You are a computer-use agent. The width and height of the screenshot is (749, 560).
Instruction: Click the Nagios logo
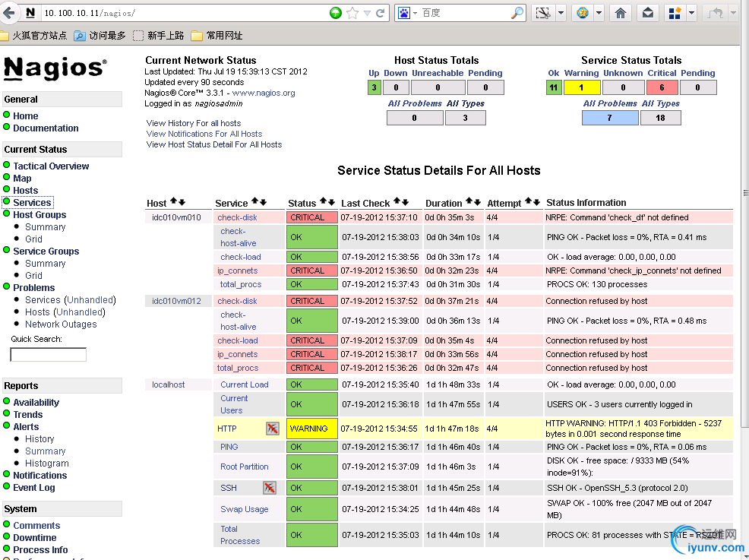tap(55, 68)
